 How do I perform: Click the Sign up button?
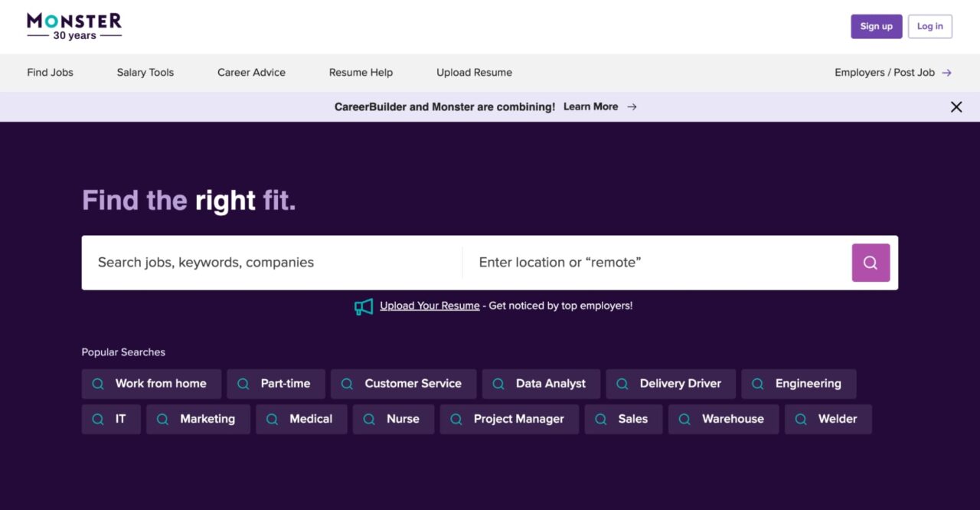click(876, 25)
